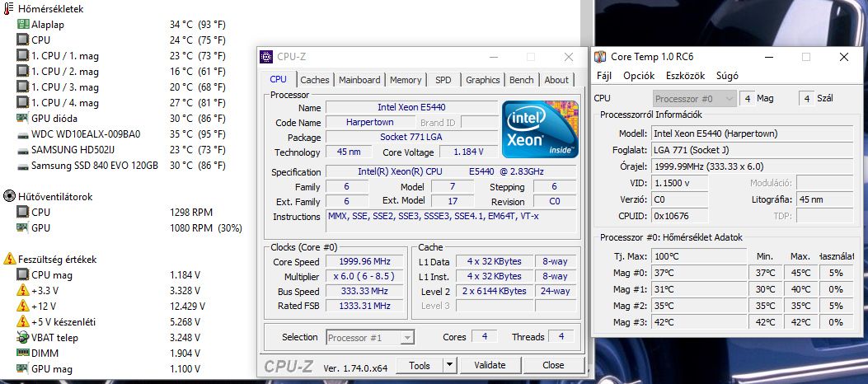Click the icon beside 1. CPU / 1. mag
Image resolution: width=868 pixels, height=384 pixels.
coord(23,55)
